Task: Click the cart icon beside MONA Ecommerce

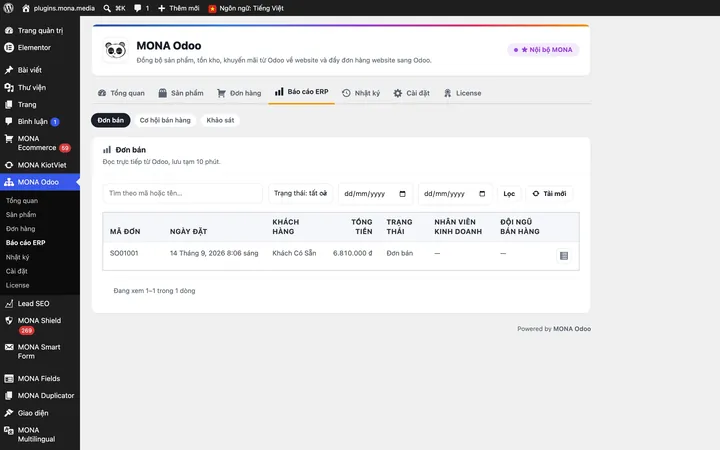Action: 9,139
